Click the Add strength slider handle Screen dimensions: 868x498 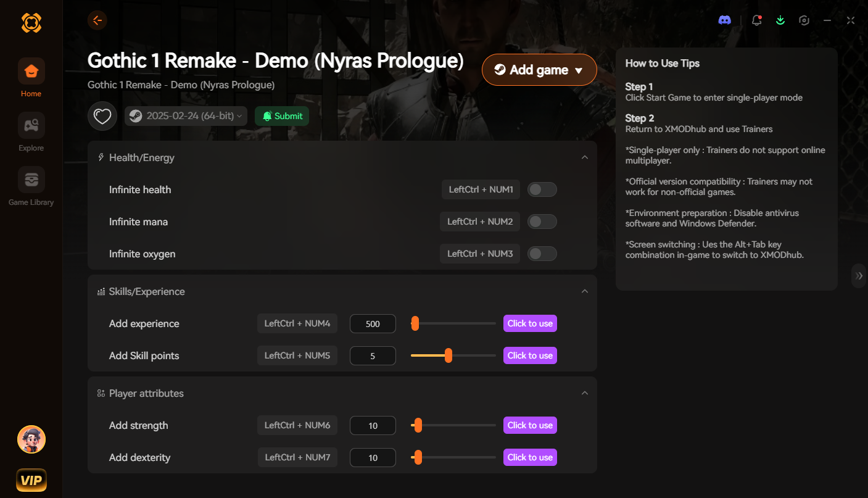coord(418,425)
